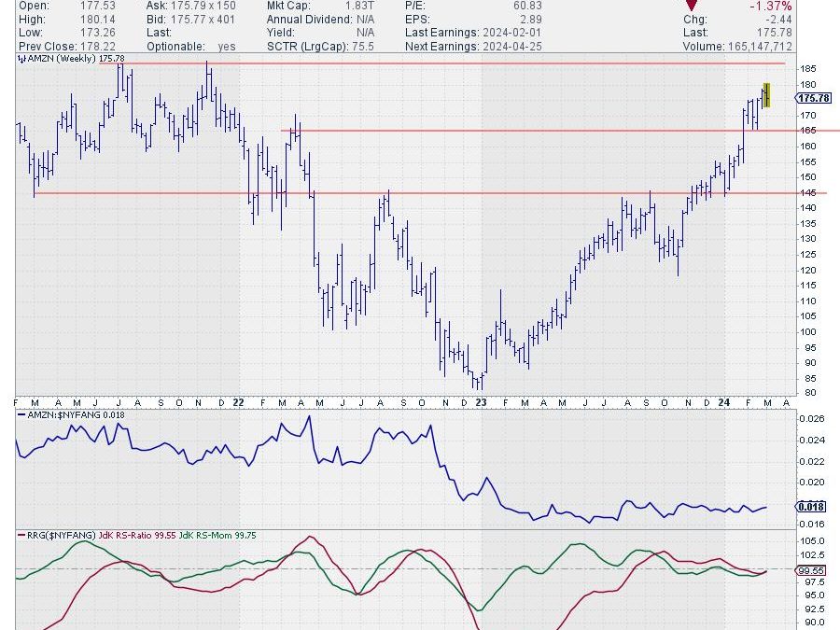Click the P/E value 60.83
Viewport: 840px width, 630px height.
[x=526, y=6]
